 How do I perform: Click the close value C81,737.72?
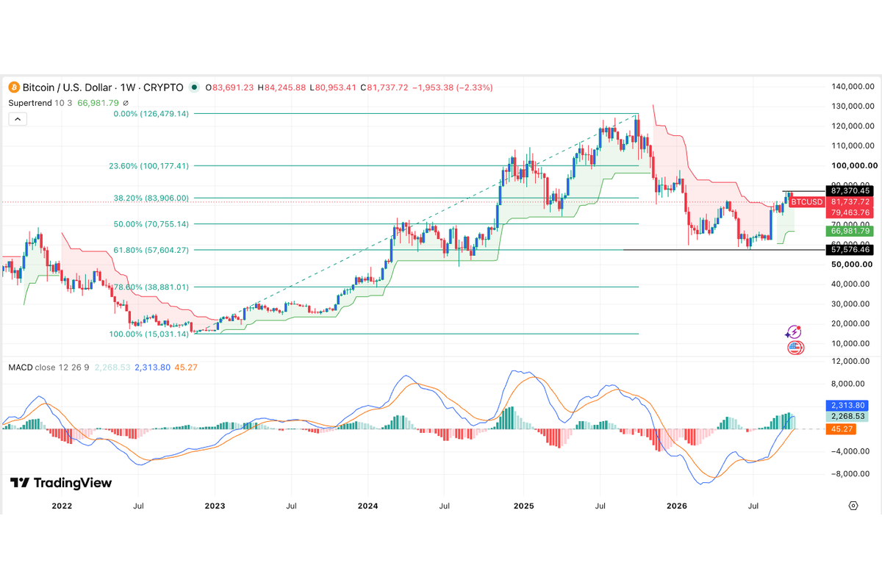click(x=384, y=87)
